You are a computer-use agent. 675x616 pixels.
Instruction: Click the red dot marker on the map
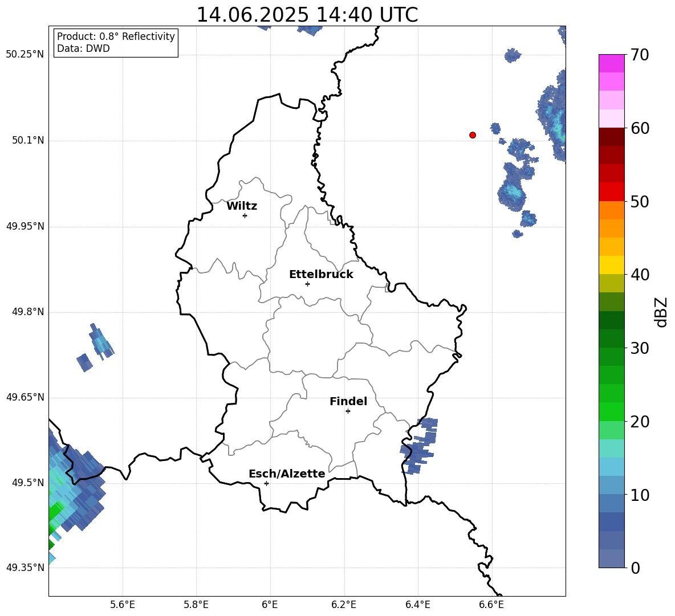[473, 135]
